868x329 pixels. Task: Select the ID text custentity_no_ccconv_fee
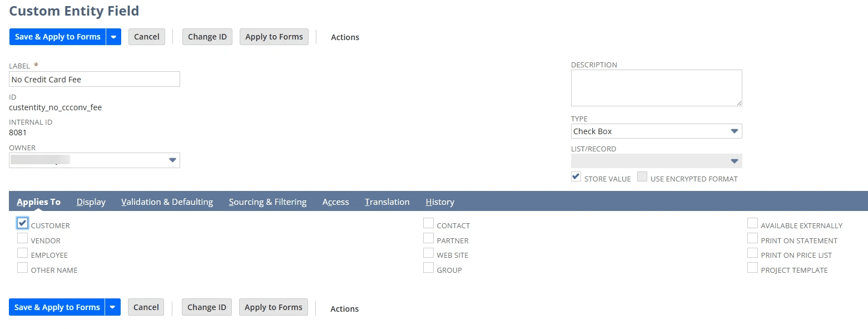point(56,107)
